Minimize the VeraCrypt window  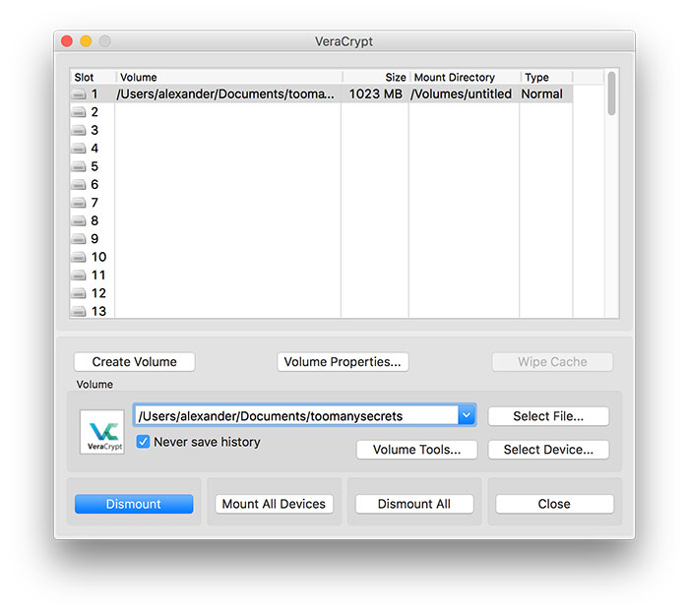[x=86, y=41]
